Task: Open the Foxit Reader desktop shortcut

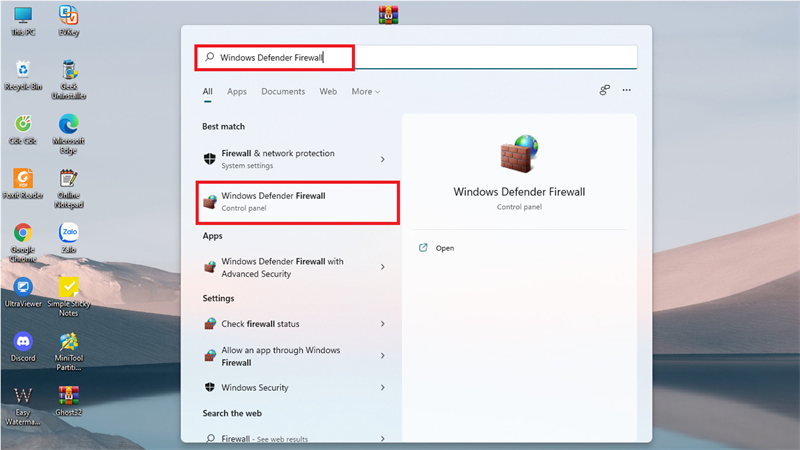Action: [23, 184]
